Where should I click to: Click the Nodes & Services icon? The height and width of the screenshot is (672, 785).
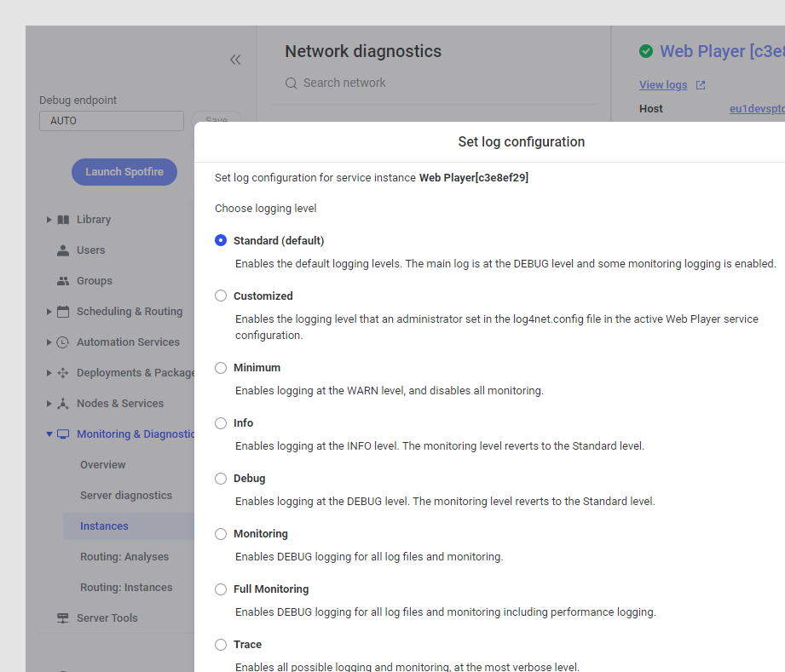coord(63,404)
